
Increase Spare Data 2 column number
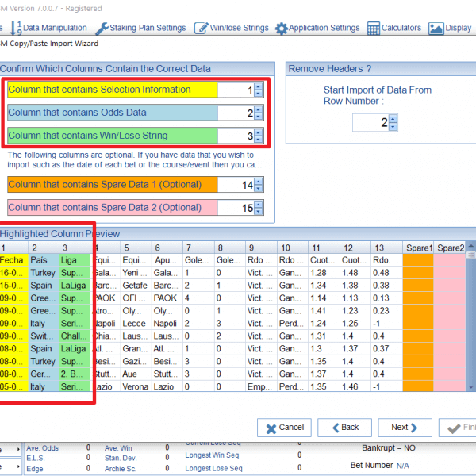(x=259, y=205)
